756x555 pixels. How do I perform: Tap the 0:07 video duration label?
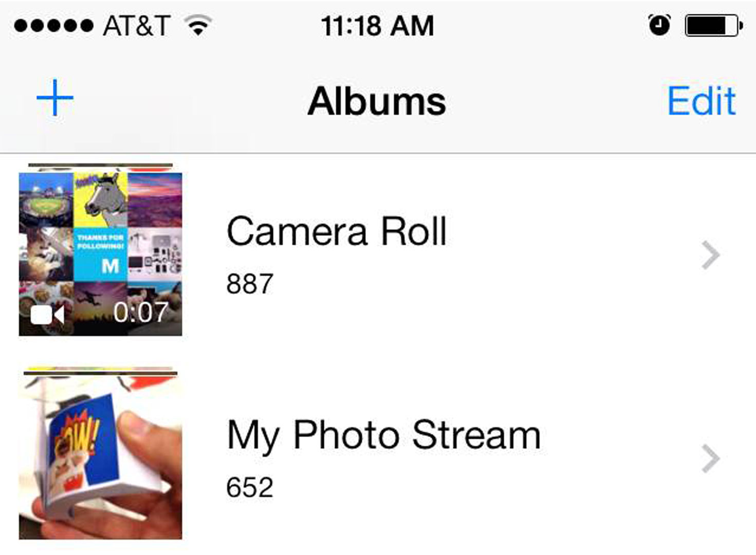point(140,312)
